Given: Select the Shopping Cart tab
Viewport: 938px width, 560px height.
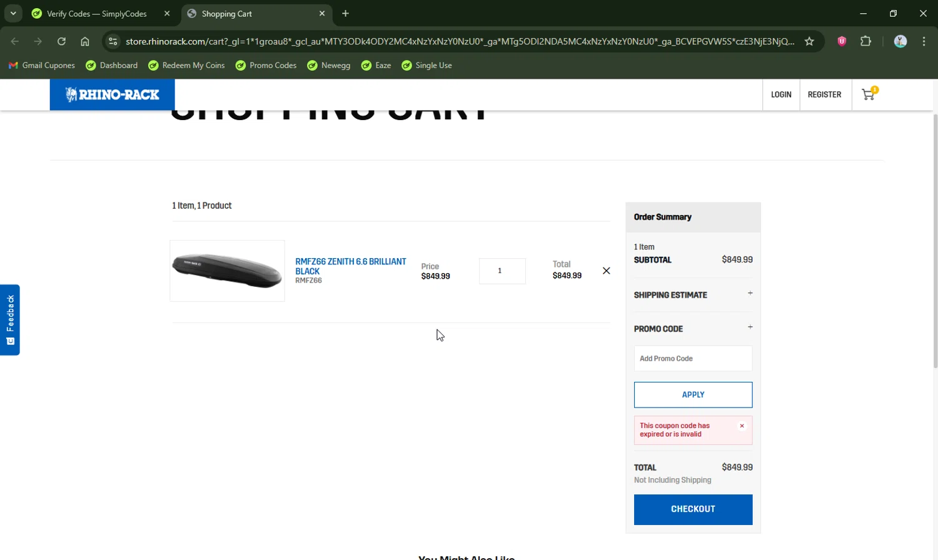Looking at the screenshot, I should coord(226,13).
